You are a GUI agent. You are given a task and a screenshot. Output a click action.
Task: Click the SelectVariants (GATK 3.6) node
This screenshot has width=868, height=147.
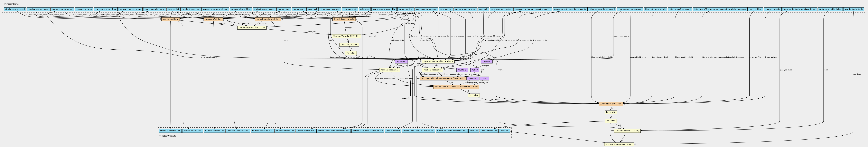[x=627, y=130]
